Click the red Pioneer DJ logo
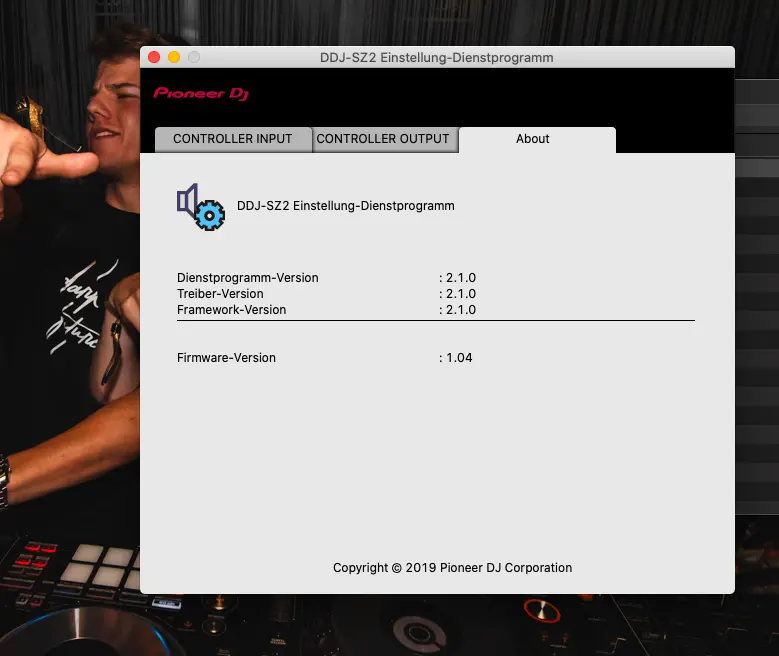Image resolution: width=779 pixels, height=656 pixels. 201,94
